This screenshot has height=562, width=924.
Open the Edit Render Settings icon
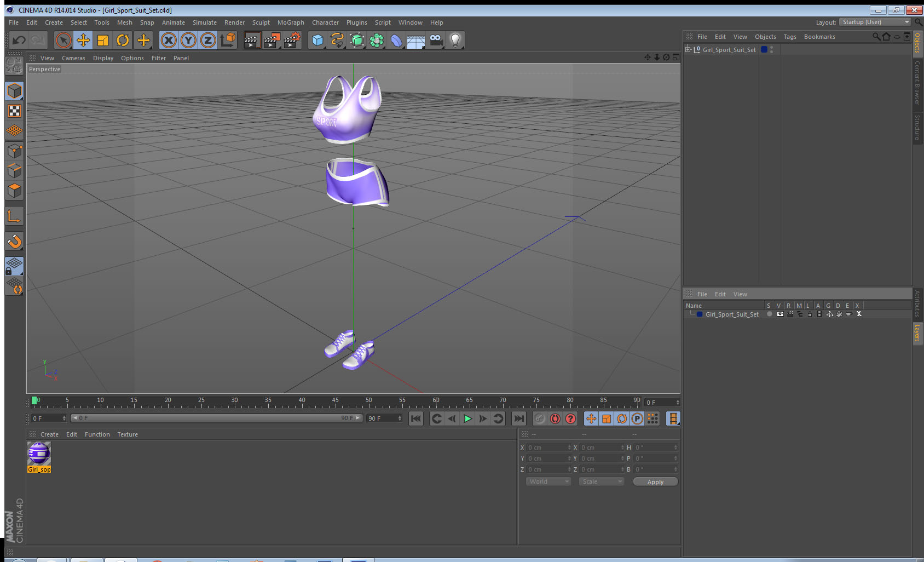[292, 40]
